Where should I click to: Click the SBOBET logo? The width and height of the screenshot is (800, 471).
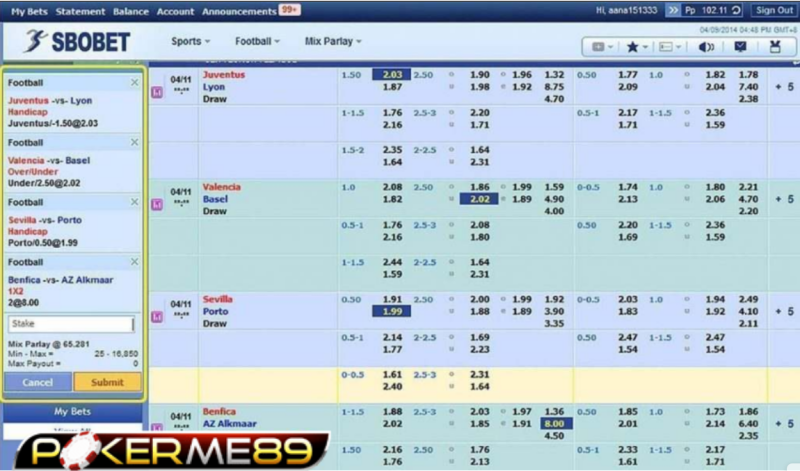tap(78, 41)
